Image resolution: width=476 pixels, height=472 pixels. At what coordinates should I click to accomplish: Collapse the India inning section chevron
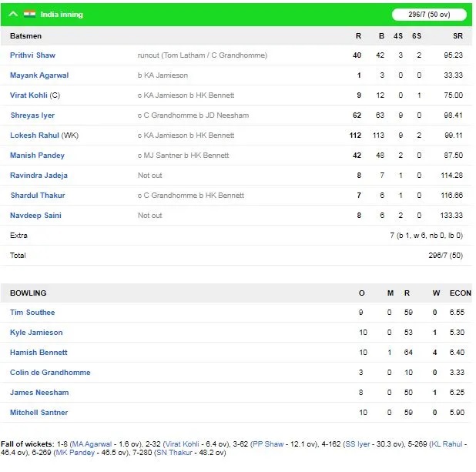13,14
